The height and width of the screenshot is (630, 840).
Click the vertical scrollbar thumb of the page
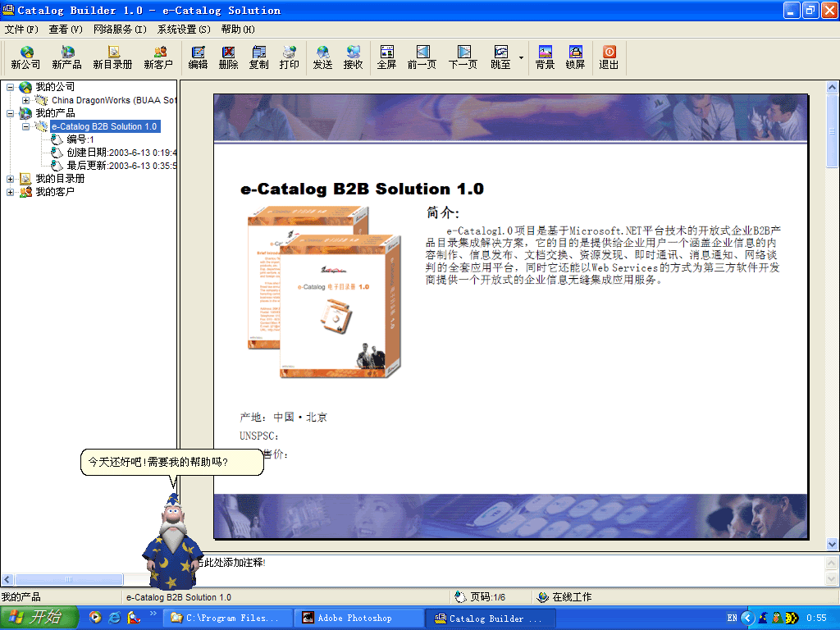pyautogui.click(x=832, y=130)
